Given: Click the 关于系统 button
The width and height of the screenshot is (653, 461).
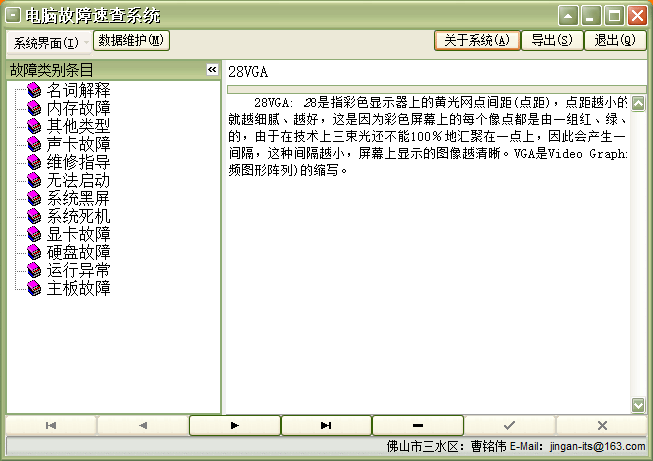Looking at the screenshot, I should coord(477,40).
